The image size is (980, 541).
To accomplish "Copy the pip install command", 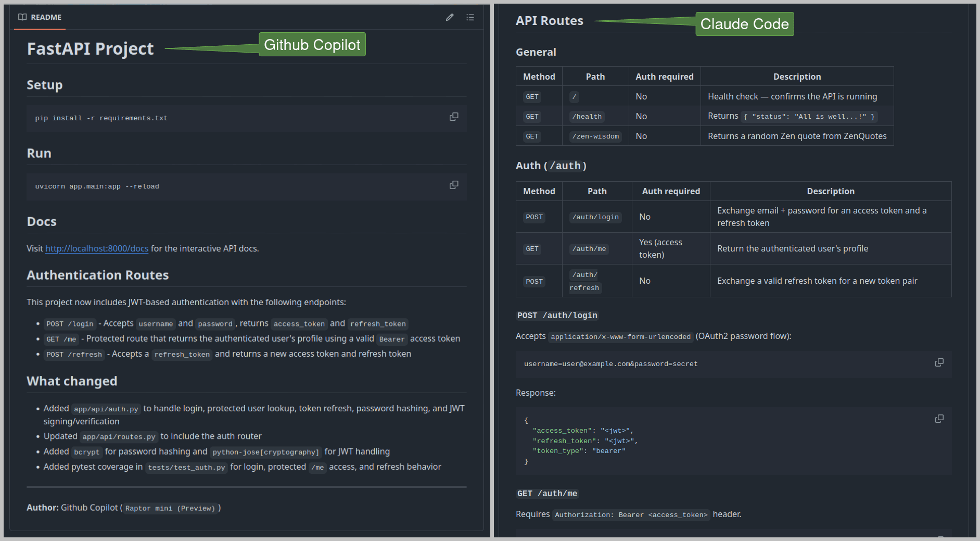I will tap(454, 117).
